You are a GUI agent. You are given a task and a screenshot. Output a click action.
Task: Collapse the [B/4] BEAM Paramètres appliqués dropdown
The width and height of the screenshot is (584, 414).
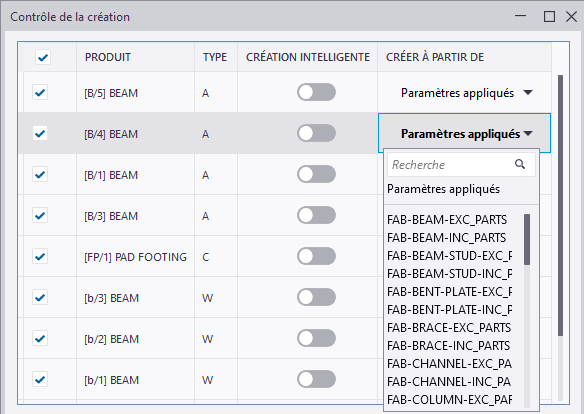464,133
